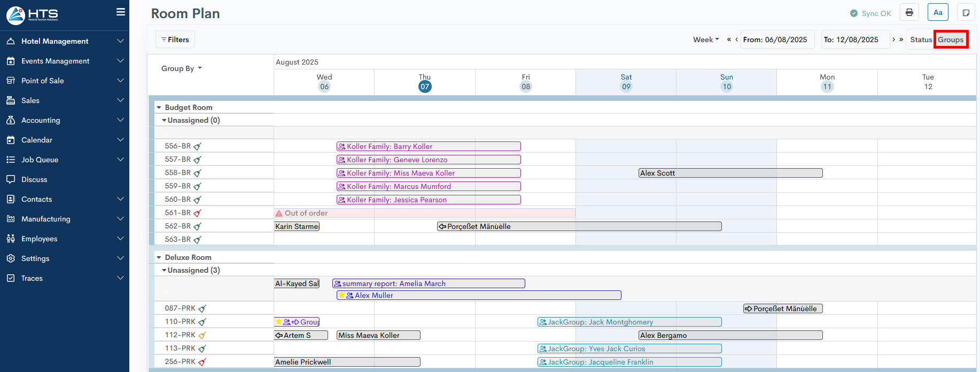
Task: Click the cleaning status icon for room 112-PRK
Action: point(202,335)
